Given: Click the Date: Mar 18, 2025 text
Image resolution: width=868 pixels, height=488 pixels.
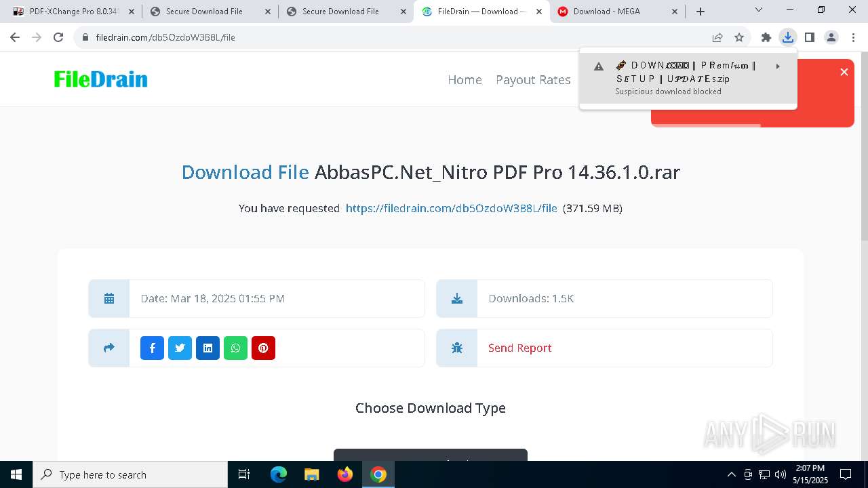Looking at the screenshot, I should click(212, 298).
